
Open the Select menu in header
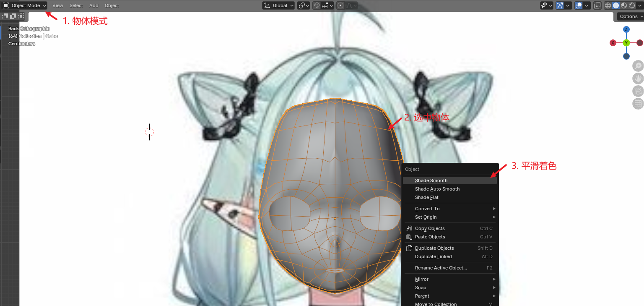click(x=76, y=5)
